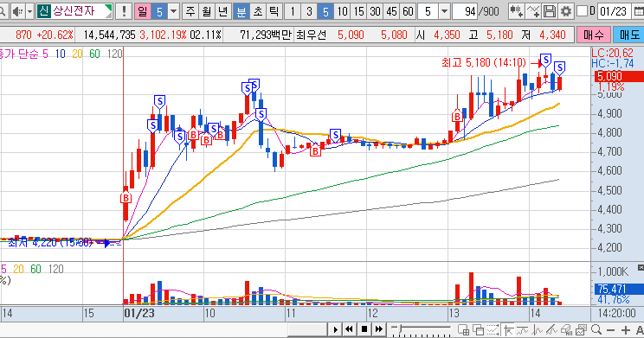The height and width of the screenshot is (338, 644).
Task: Click the diagonal line wave analysis icon
Action: coord(551,329)
